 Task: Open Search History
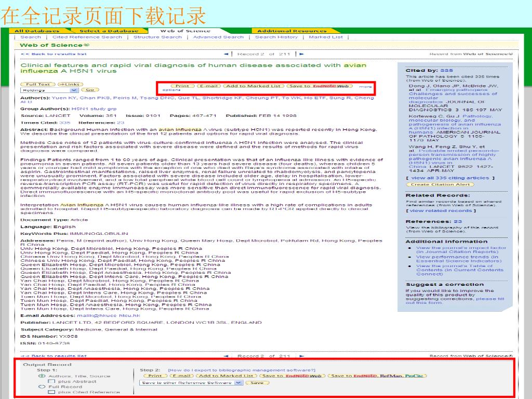click(x=276, y=37)
